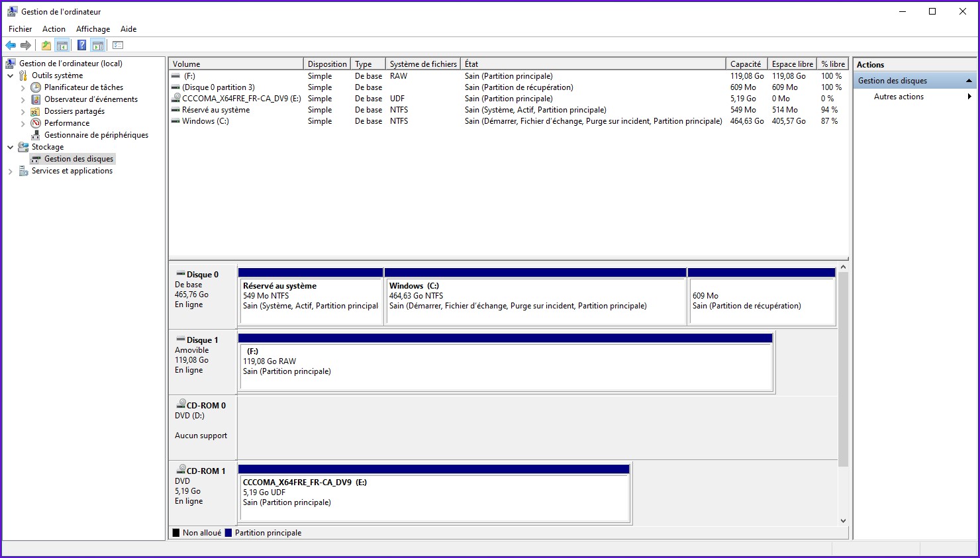Viewport: 980px width, 558px height.
Task: Toggle the Action pane toolbar icon
Action: 98,46
